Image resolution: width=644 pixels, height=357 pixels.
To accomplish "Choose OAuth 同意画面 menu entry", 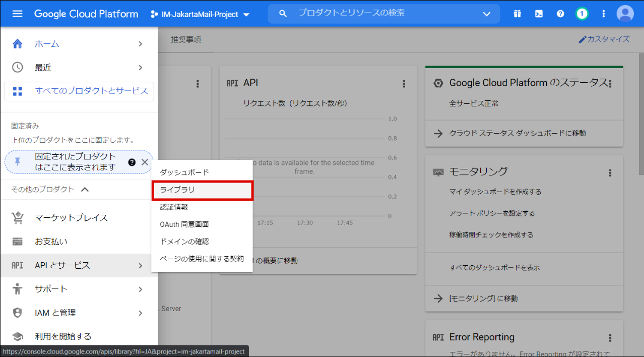I will coord(184,224).
